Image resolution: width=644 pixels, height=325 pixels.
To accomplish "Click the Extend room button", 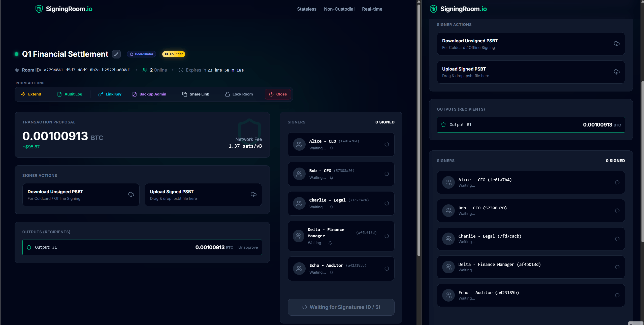I will (x=31, y=94).
